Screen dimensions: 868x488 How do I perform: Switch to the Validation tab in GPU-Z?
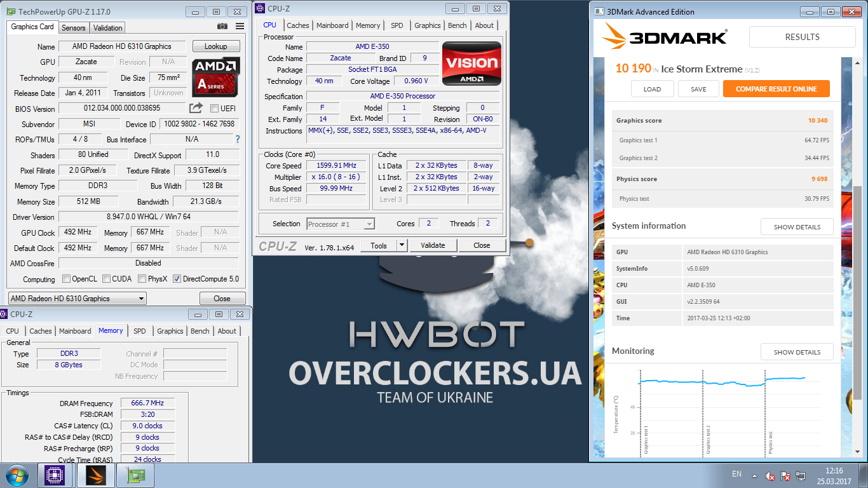[107, 27]
